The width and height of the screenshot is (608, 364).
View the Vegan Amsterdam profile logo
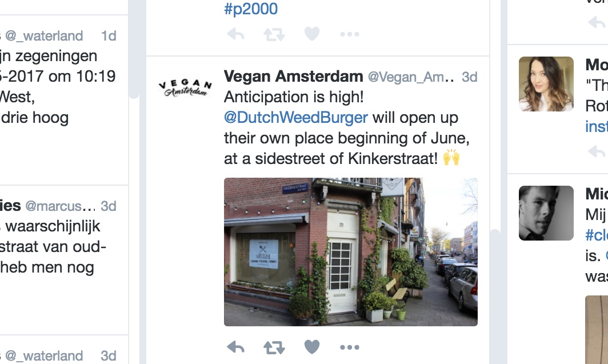pos(185,87)
